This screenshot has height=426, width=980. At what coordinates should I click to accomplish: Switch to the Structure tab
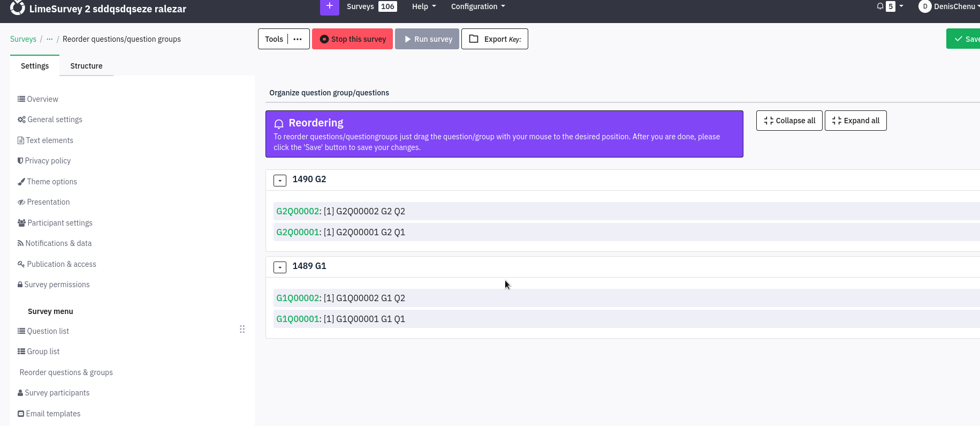click(x=86, y=66)
